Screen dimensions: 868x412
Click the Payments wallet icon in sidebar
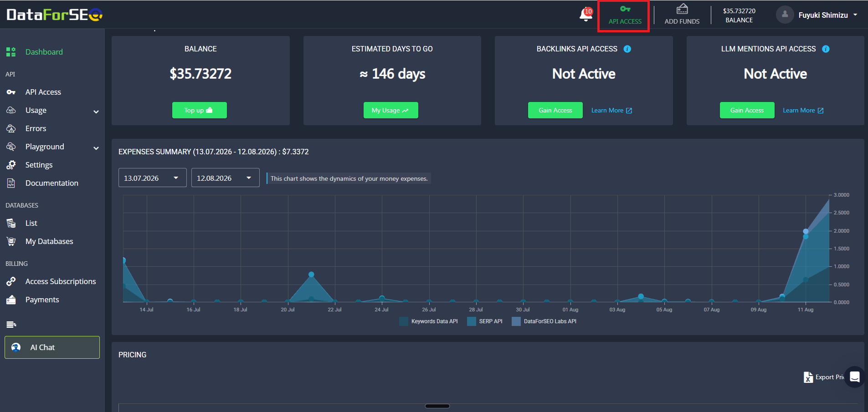coord(11,300)
